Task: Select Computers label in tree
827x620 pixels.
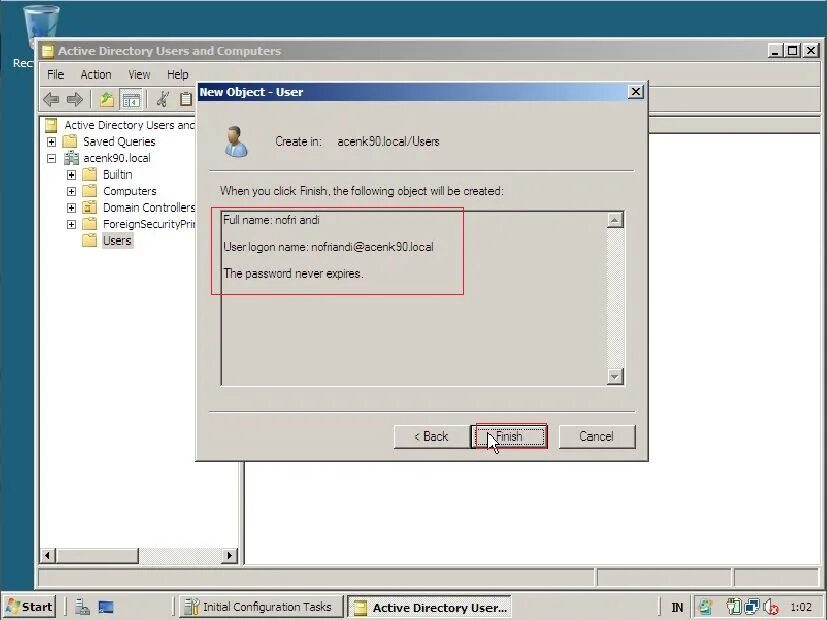Action: pos(130,191)
